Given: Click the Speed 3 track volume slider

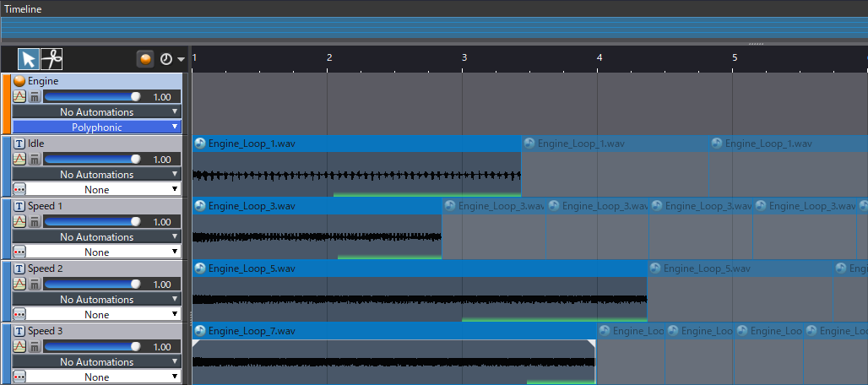Looking at the screenshot, I should click(x=92, y=347).
